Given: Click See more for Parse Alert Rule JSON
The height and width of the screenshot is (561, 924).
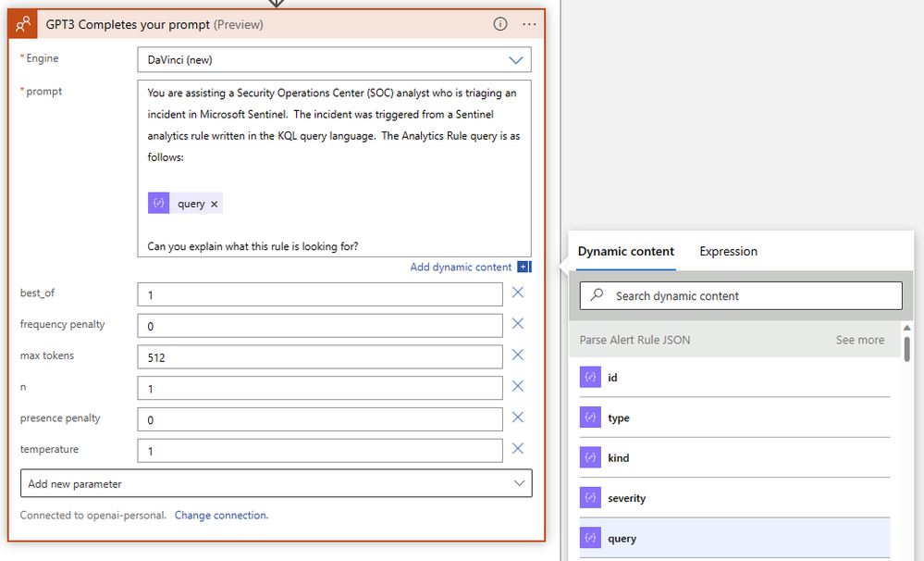Looking at the screenshot, I should [859, 340].
